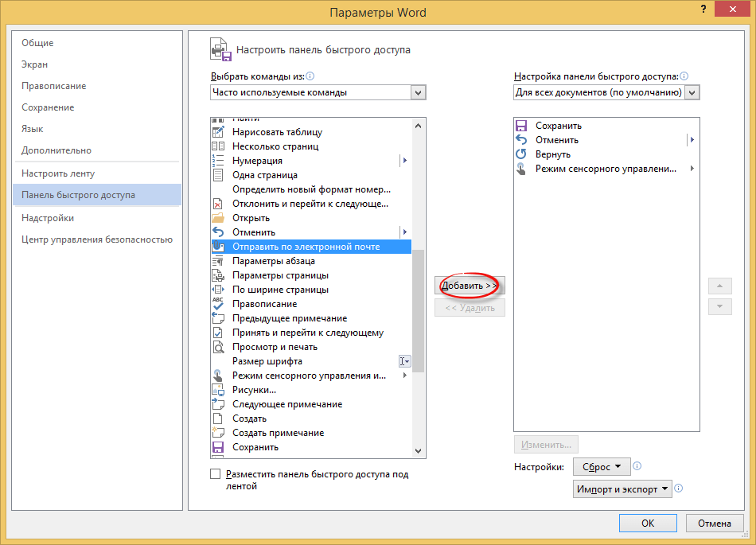
Task: Click the info icon beside Выбрать команды из
Action: pos(310,76)
